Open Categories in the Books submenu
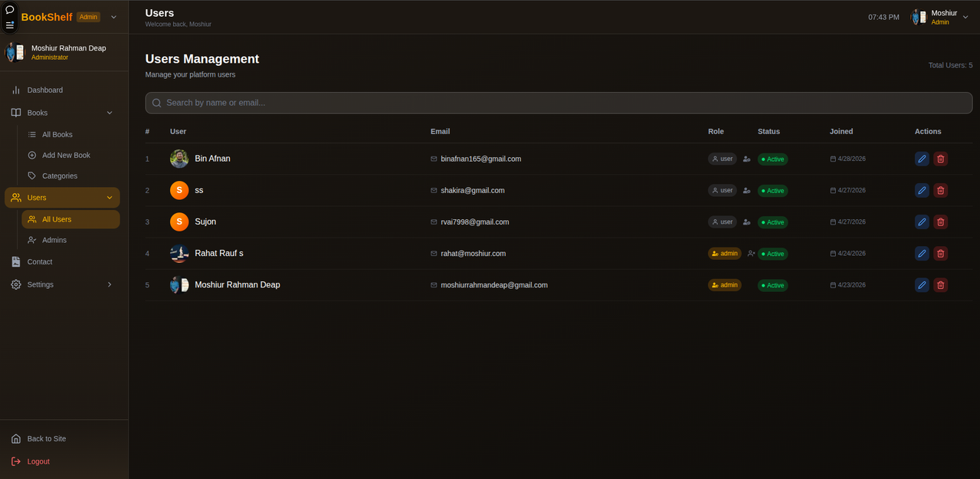This screenshot has height=479, width=980. 70,176
